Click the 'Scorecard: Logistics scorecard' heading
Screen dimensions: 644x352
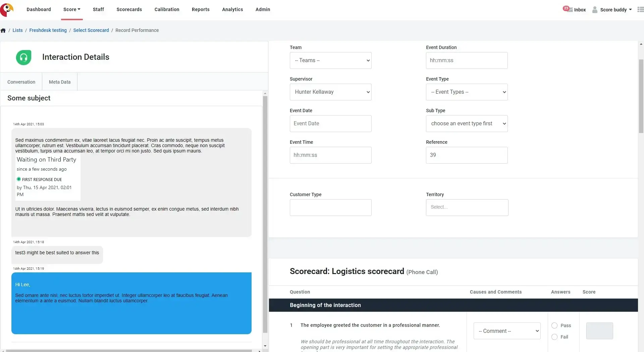coord(347,271)
